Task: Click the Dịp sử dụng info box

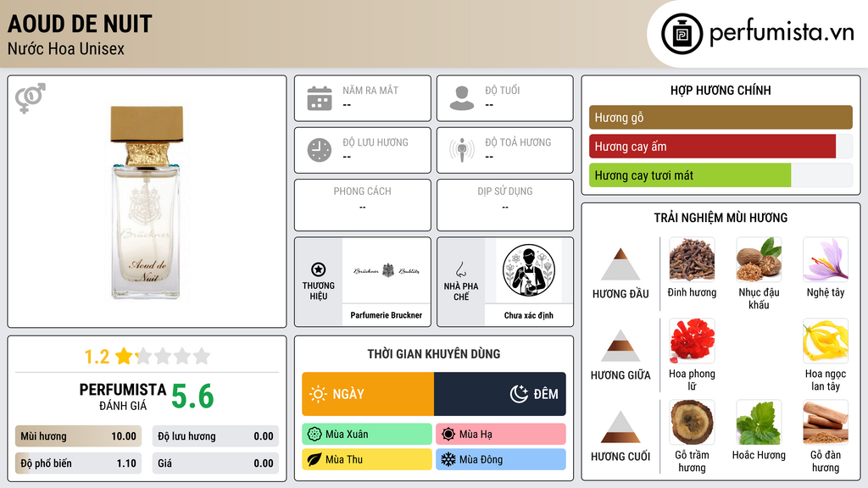Action: [x=505, y=205]
